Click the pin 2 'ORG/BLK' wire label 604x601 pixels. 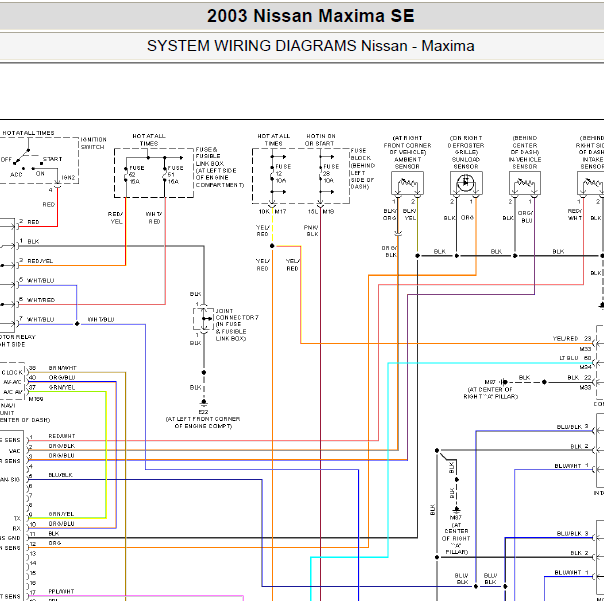62,446
